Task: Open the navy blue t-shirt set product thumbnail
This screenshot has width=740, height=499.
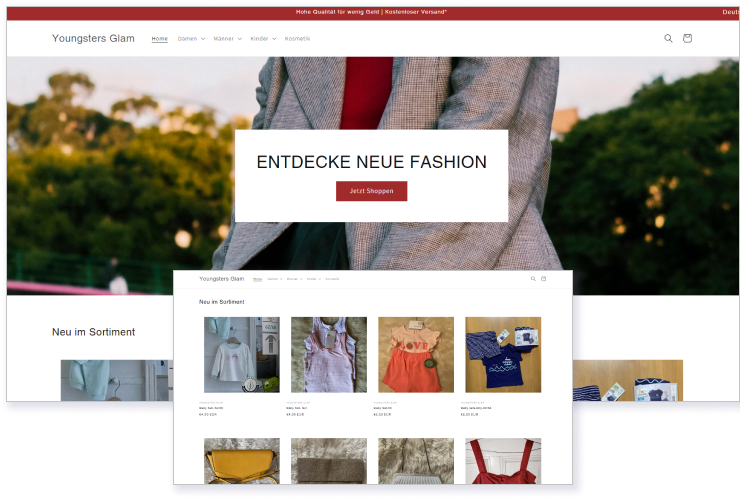Action: click(503, 355)
